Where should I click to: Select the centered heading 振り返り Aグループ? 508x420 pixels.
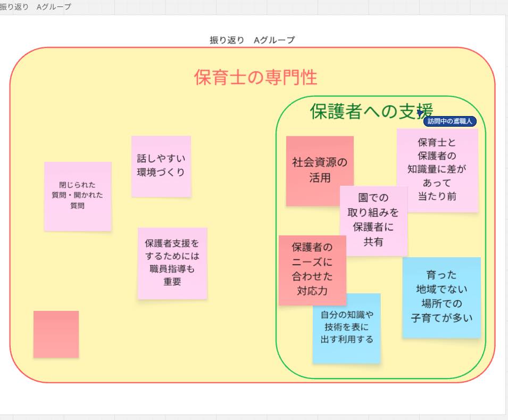pyautogui.click(x=252, y=40)
